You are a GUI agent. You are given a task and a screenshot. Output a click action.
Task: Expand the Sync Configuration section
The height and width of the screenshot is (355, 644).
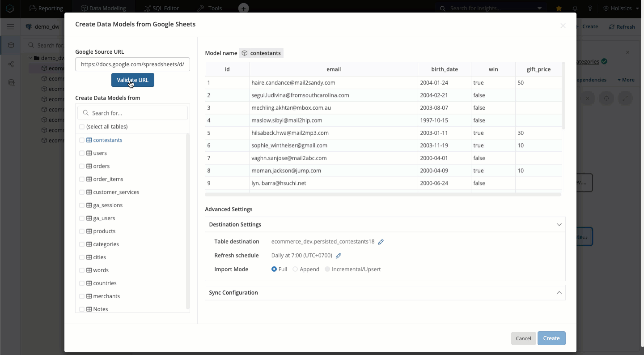tap(559, 293)
